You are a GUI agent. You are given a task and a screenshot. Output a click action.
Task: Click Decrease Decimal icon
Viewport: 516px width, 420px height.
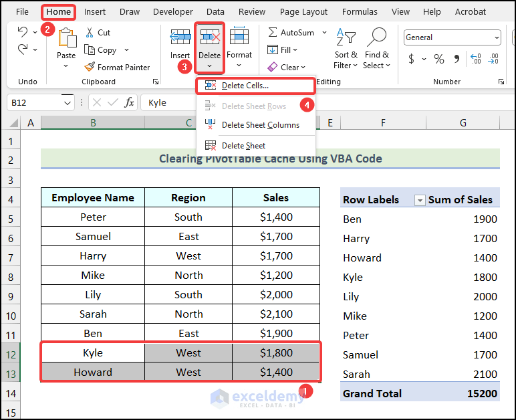pyautogui.click(x=493, y=59)
